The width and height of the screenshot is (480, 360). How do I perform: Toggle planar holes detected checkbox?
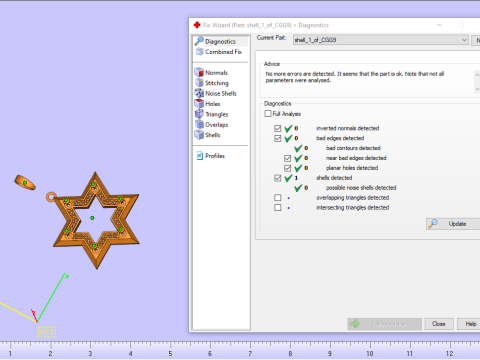287,168
